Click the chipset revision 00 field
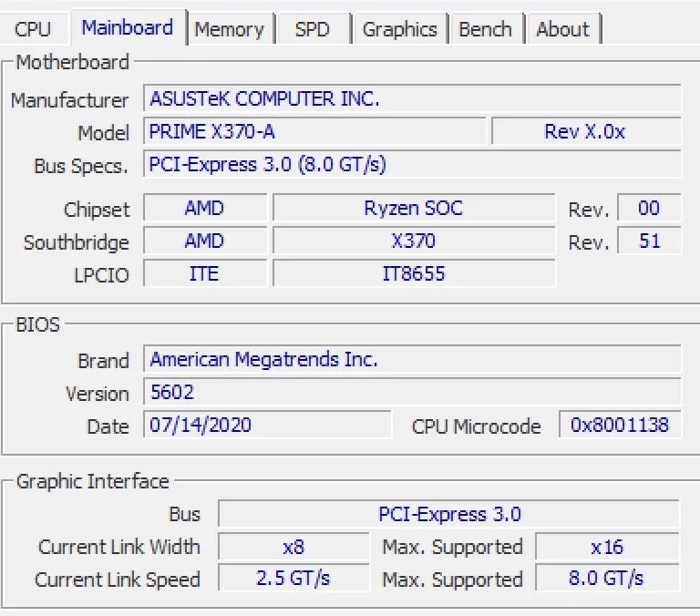Viewport: 700px width, 616px height. (649, 208)
